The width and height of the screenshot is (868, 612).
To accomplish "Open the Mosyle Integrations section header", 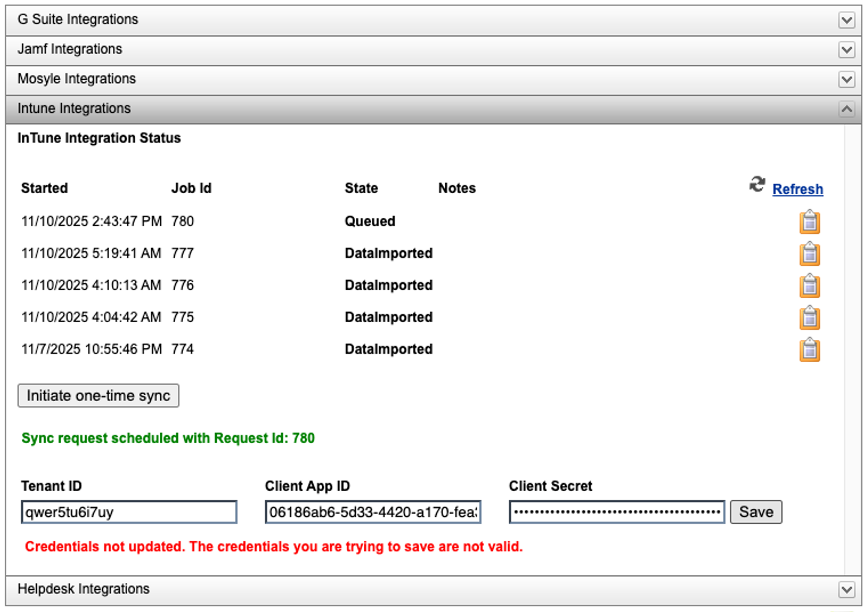I will pos(433,80).
